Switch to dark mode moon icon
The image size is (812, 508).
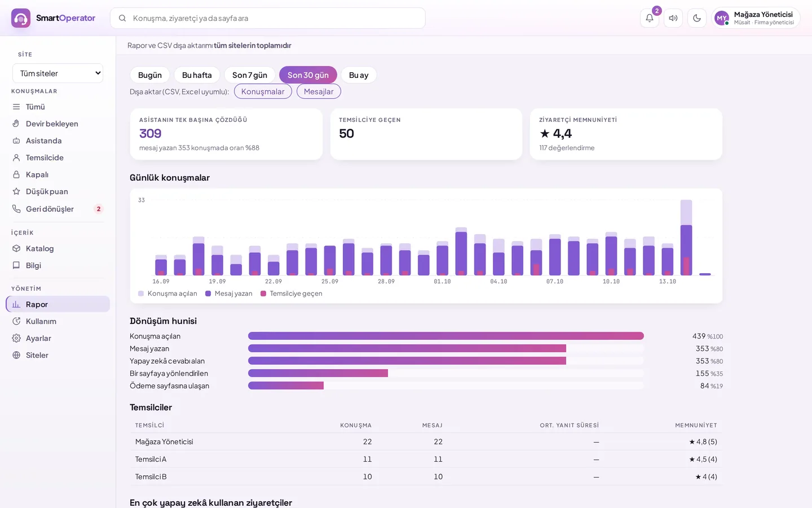[x=697, y=18]
